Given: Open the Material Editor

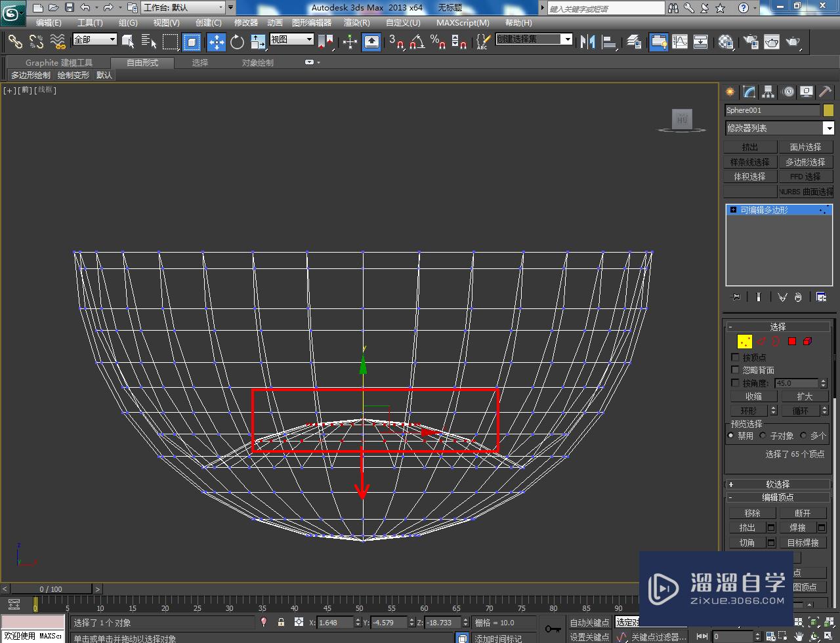Looking at the screenshot, I should [726, 42].
